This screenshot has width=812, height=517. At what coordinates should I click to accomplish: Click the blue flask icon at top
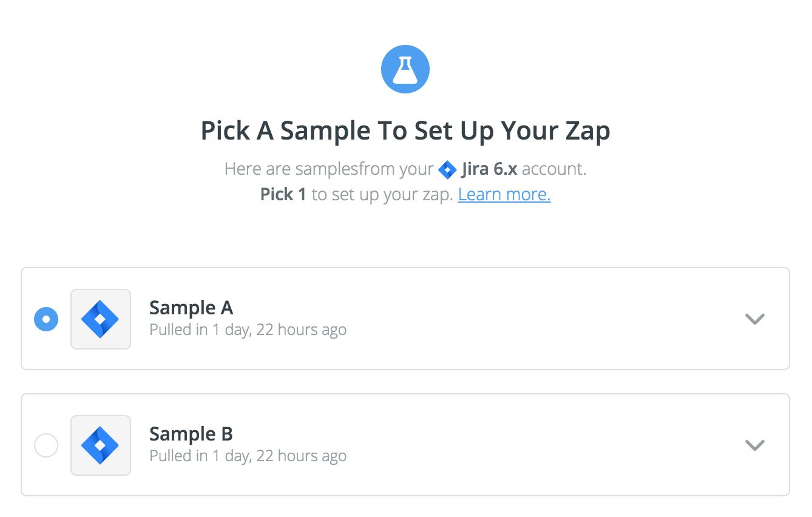coord(405,69)
